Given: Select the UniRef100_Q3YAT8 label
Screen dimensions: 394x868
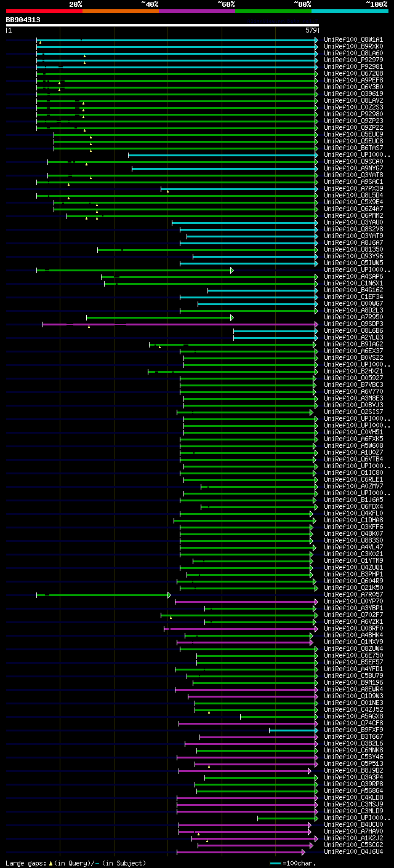Looking at the screenshot, I should [353, 175].
